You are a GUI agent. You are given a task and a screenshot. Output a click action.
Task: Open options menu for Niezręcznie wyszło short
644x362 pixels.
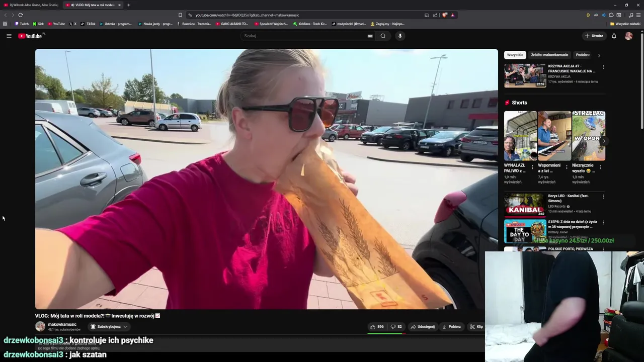point(601,167)
